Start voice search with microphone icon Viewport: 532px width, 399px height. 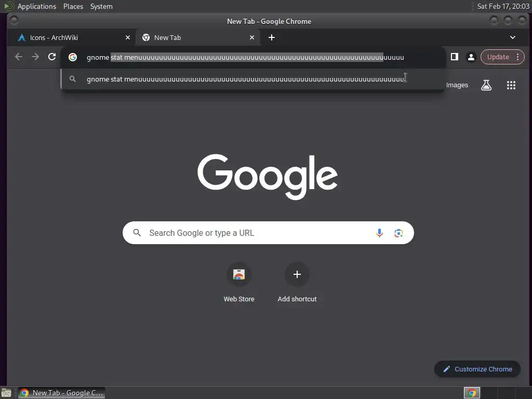coord(379,233)
